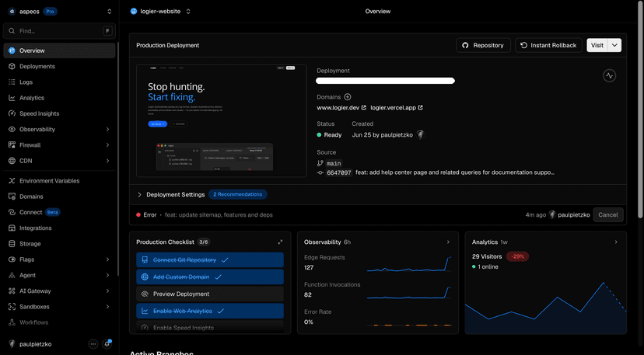Click the Deployments cube icon
The image size is (644, 355).
click(x=12, y=66)
